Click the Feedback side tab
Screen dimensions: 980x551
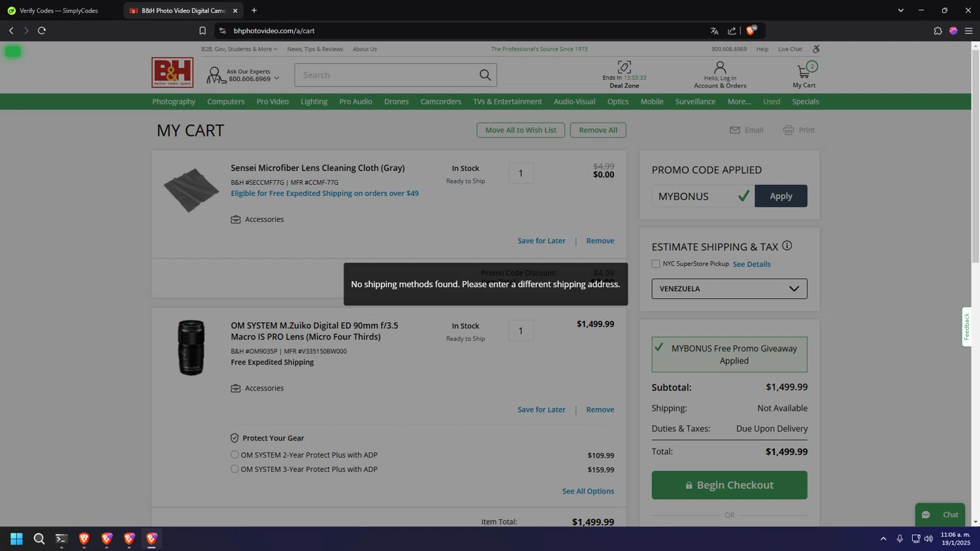point(967,326)
